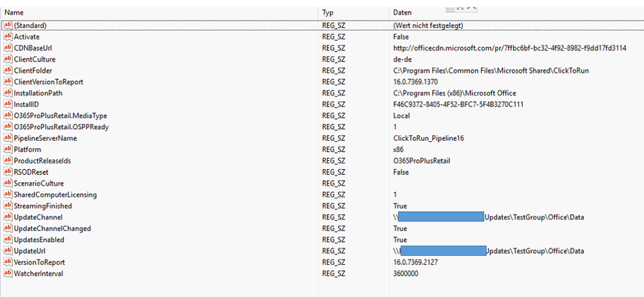Viewport: 644px width, 297px height.
Task: Select the icon beside InstallID
Action: pyautogui.click(x=8, y=104)
